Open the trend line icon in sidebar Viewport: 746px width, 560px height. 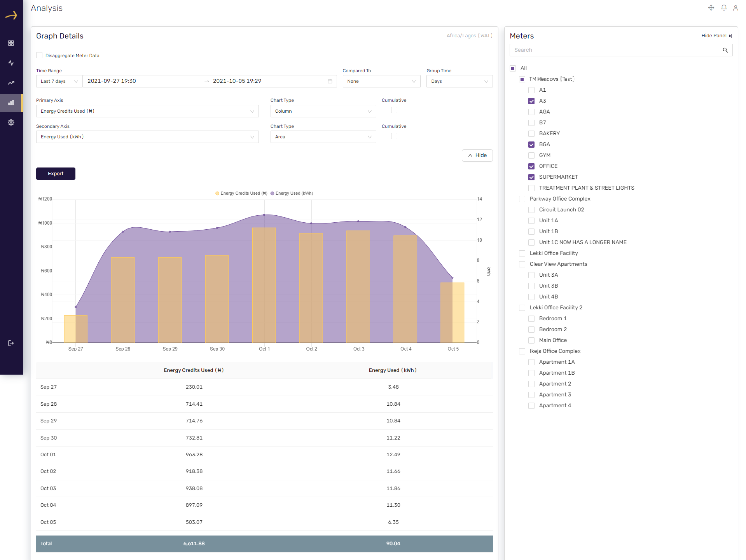[x=11, y=83]
